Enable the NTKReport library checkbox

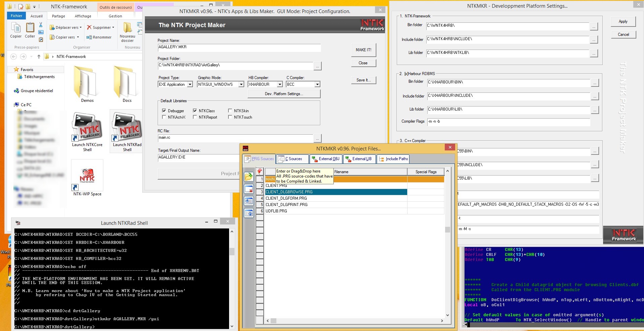[x=195, y=117]
